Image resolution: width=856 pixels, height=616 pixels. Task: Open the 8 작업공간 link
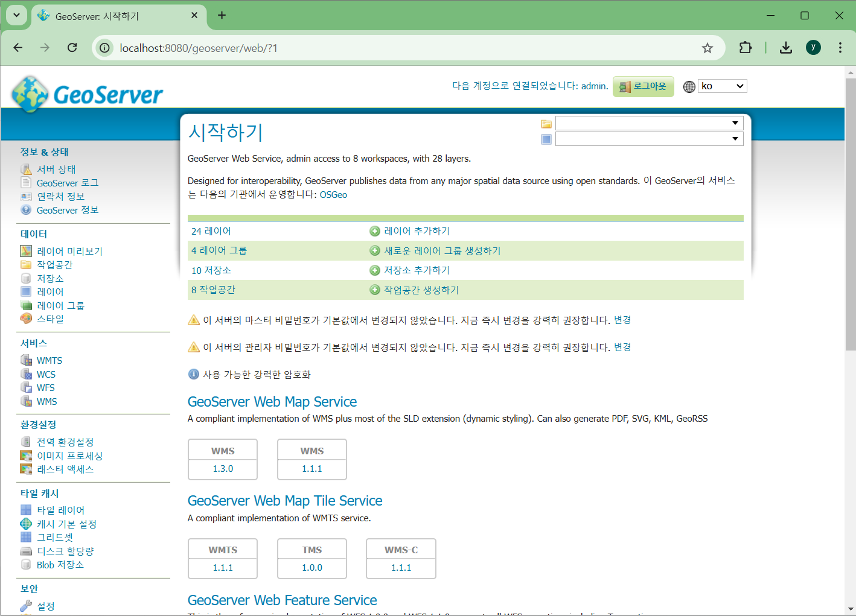[x=213, y=290]
